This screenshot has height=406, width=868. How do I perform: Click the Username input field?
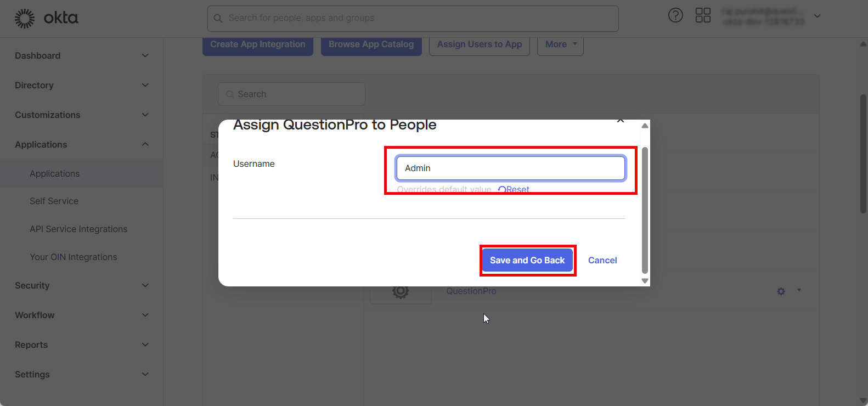pyautogui.click(x=510, y=168)
